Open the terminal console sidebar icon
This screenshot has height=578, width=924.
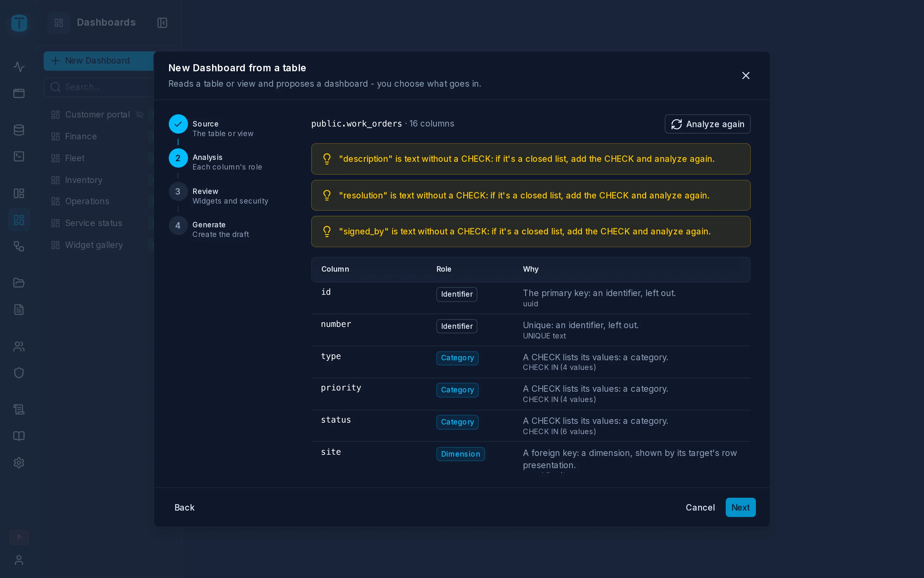tap(19, 156)
